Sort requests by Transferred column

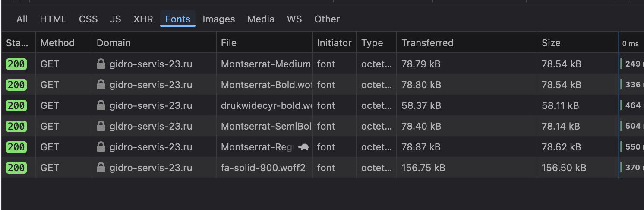427,43
